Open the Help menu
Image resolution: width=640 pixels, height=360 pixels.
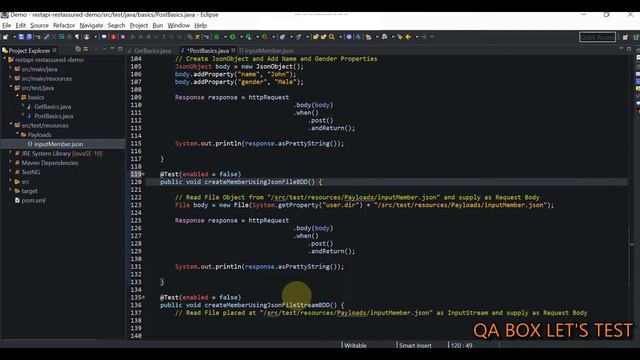(x=200, y=25)
